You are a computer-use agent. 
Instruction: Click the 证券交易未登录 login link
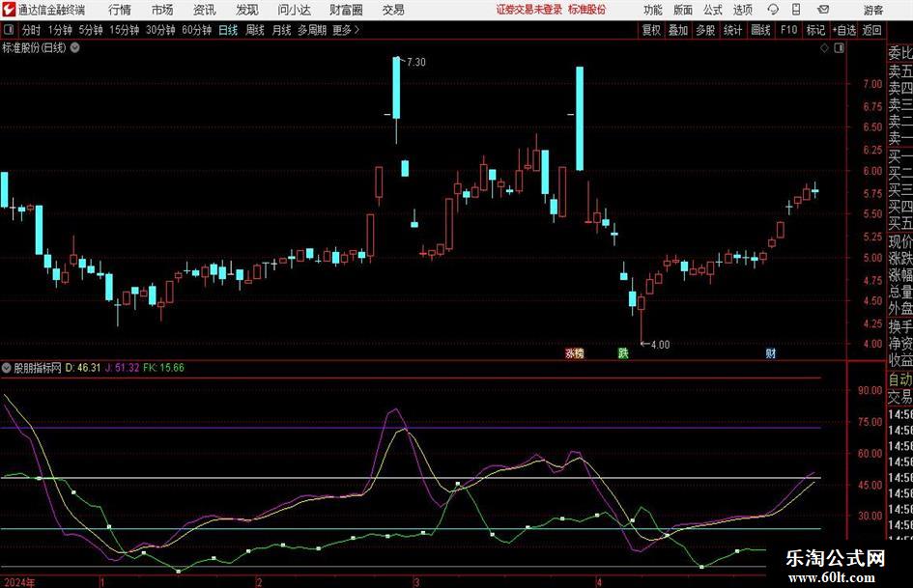pyautogui.click(x=529, y=10)
